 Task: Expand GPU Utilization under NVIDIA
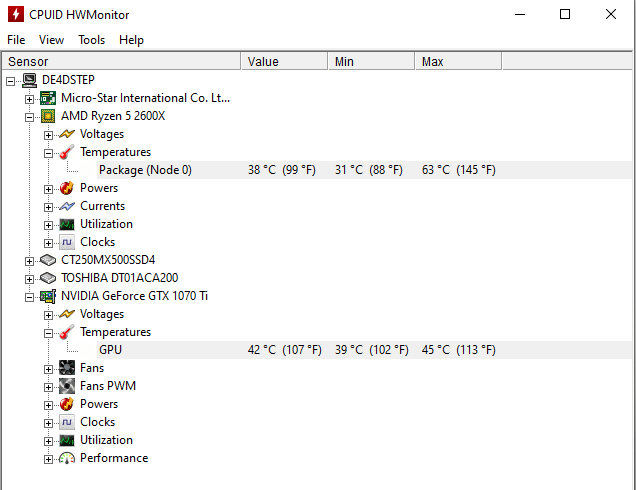(x=48, y=441)
